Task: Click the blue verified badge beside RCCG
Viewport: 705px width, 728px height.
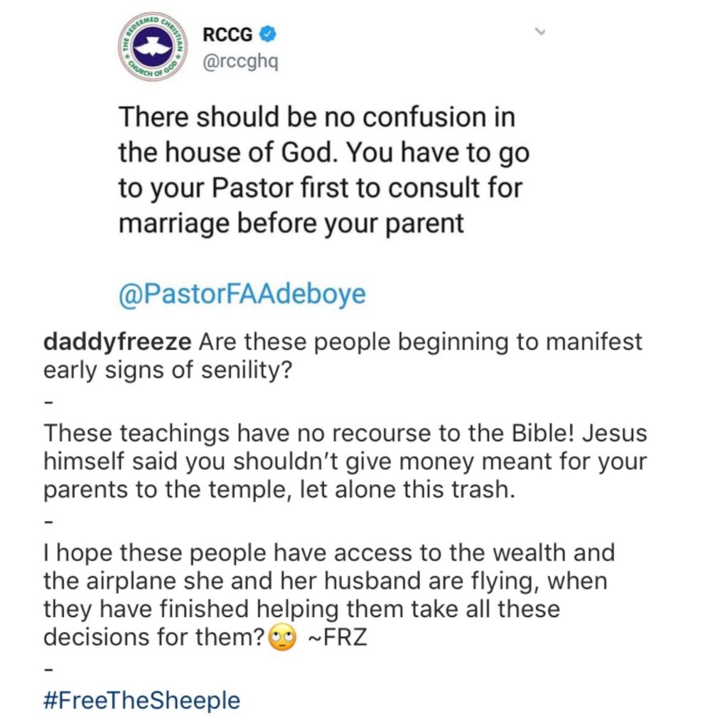Action: point(267,34)
